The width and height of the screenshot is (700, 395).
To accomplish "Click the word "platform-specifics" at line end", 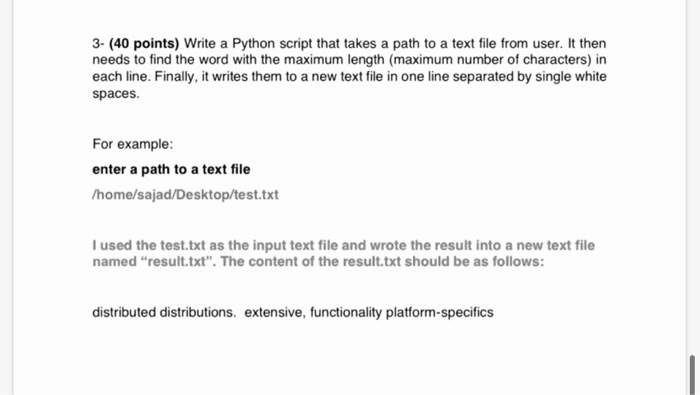I will (440, 312).
